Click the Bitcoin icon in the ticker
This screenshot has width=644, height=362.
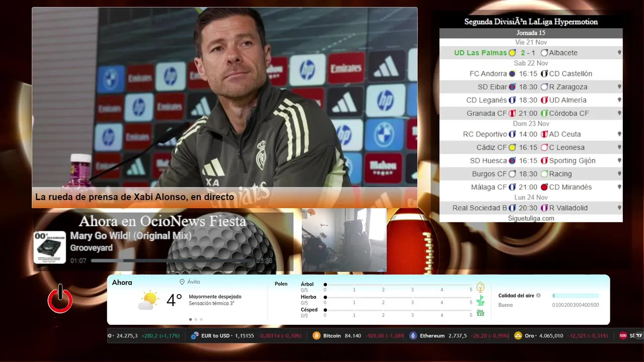pyautogui.click(x=316, y=335)
